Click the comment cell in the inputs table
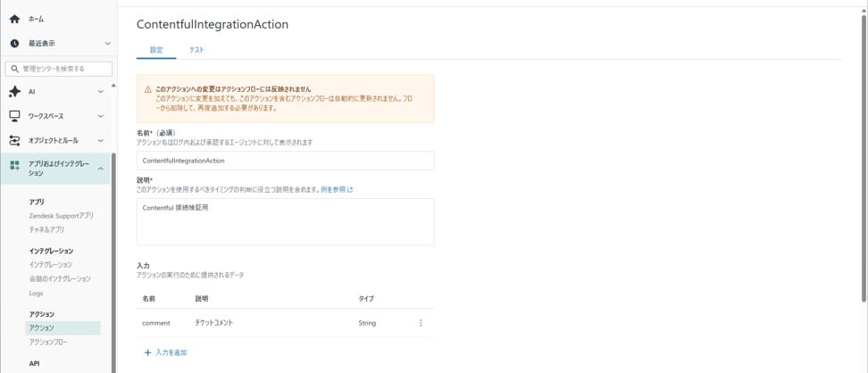Image resolution: width=868 pixels, height=373 pixels. click(x=156, y=323)
